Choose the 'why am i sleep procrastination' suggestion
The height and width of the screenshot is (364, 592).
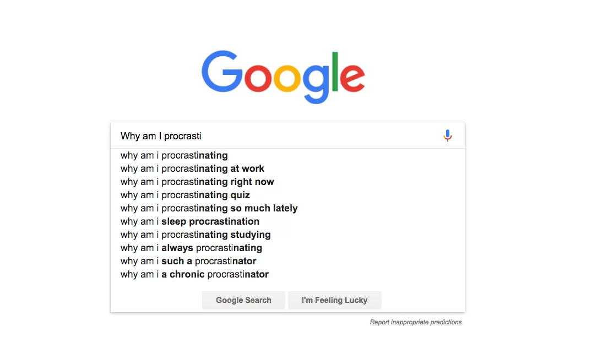tap(189, 221)
